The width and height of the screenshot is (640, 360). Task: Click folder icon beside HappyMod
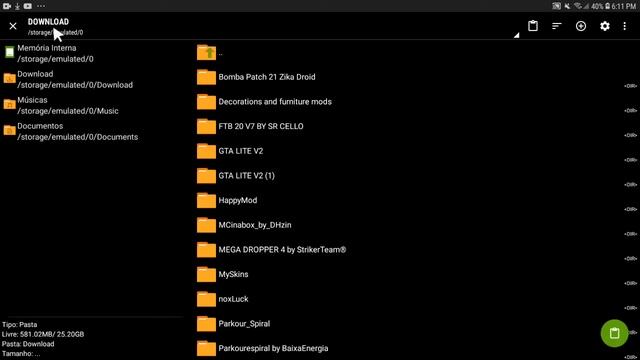click(x=206, y=200)
